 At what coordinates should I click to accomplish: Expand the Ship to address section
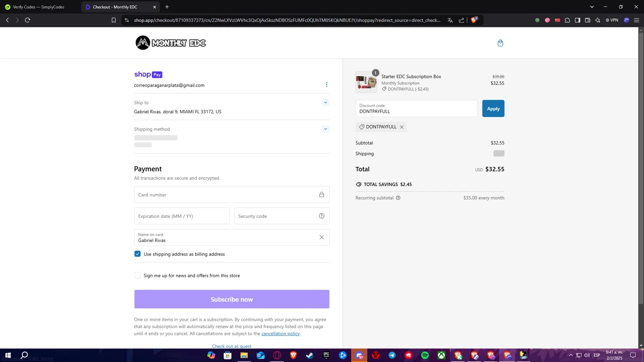pyautogui.click(x=325, y=103)
